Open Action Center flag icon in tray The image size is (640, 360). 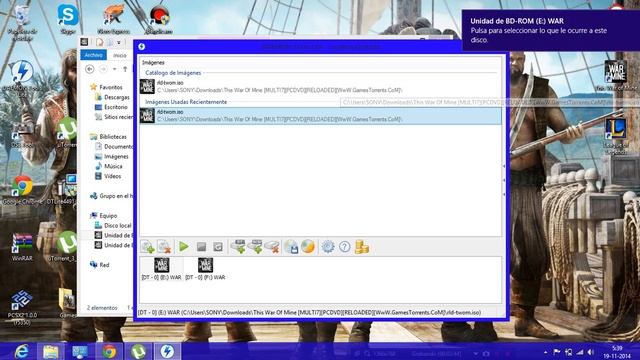coord(556,352)
